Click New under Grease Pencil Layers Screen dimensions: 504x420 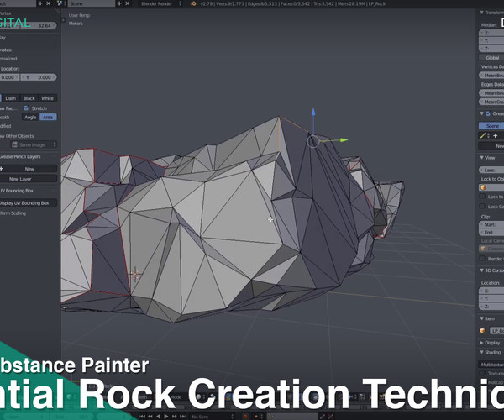coord(29,169)
